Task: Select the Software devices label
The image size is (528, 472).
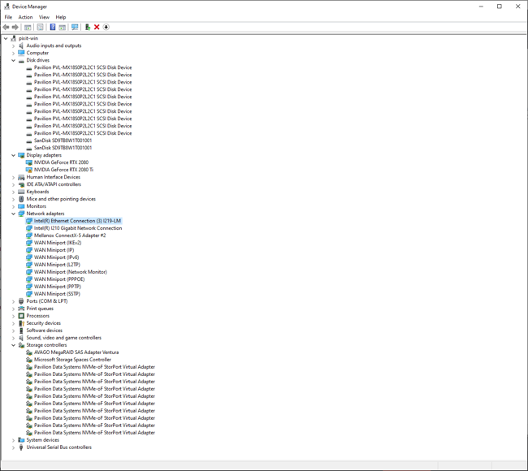Action: coord(44,330)
